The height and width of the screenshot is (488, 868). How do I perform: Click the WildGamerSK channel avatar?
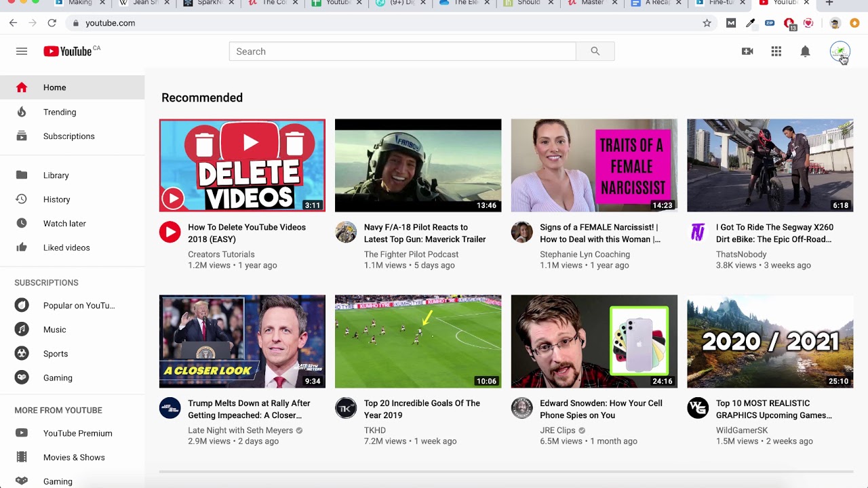point(698,408)
